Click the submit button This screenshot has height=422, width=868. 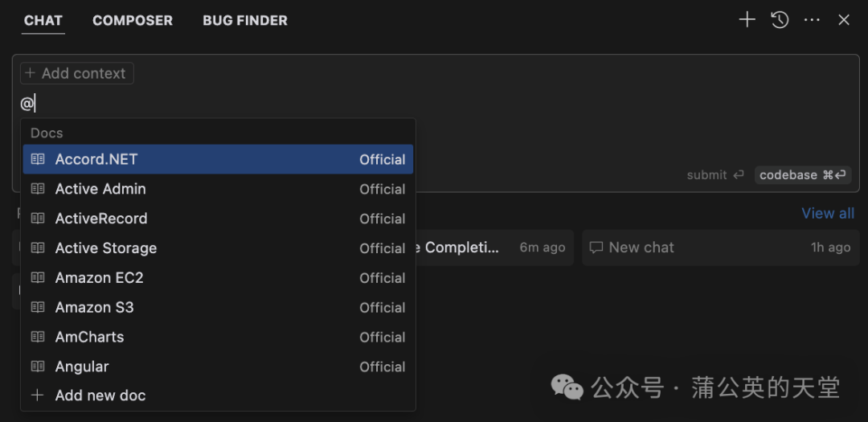click(715, 175)
